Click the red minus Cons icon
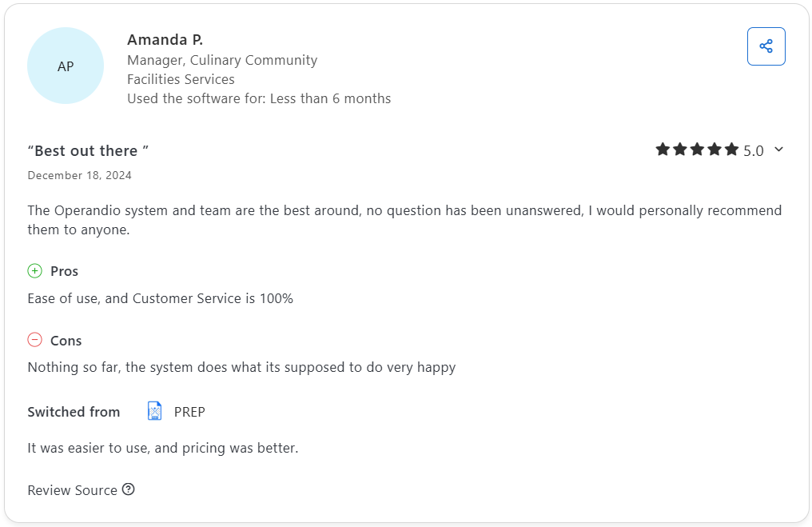The width and height of the screenshot is (812, 527). (x=34, y=340)
